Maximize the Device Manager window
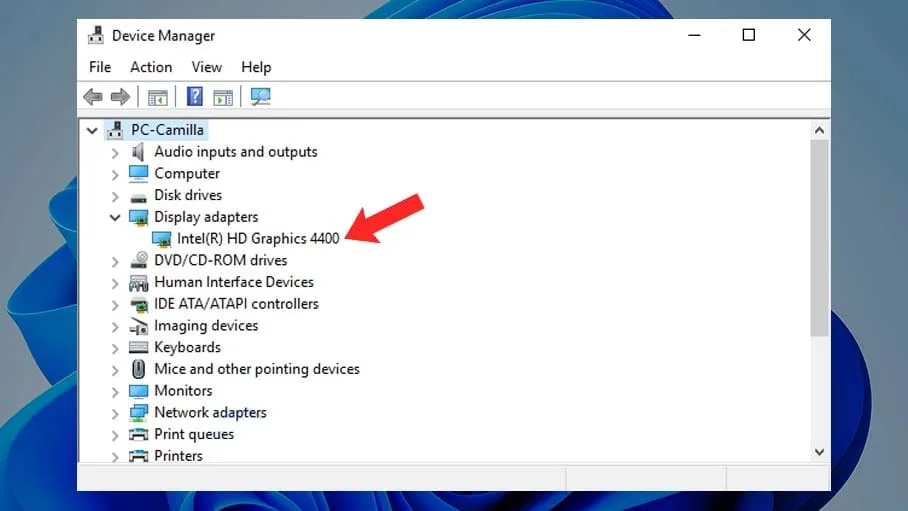 [x=749, y=35]
